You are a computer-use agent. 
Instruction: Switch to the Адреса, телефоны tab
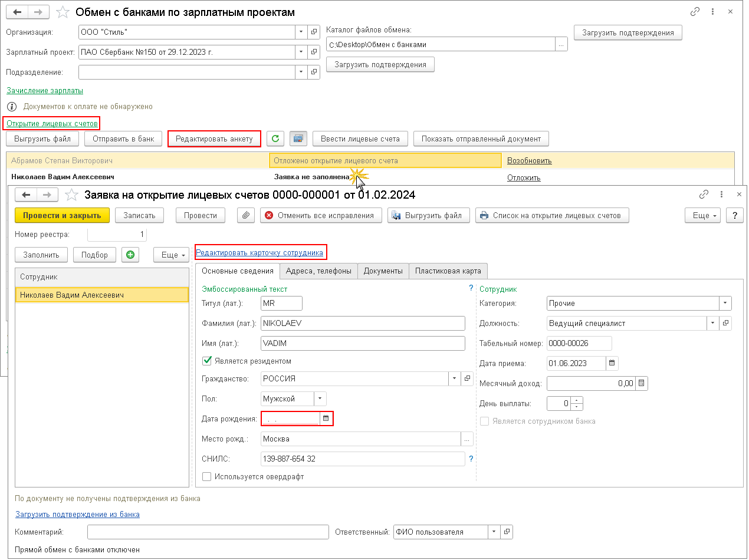(x=318, y=271)
